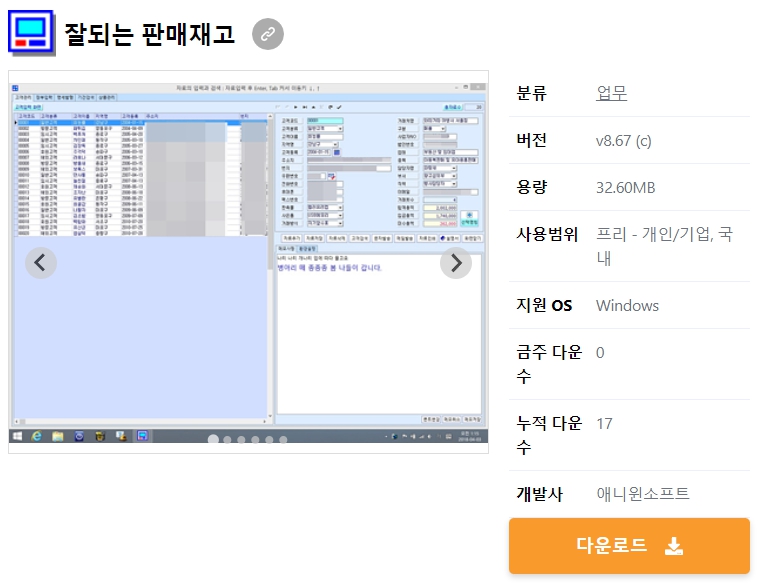
Task: Select the version value v8.67 (c)
Action: [x=624, y=141]
